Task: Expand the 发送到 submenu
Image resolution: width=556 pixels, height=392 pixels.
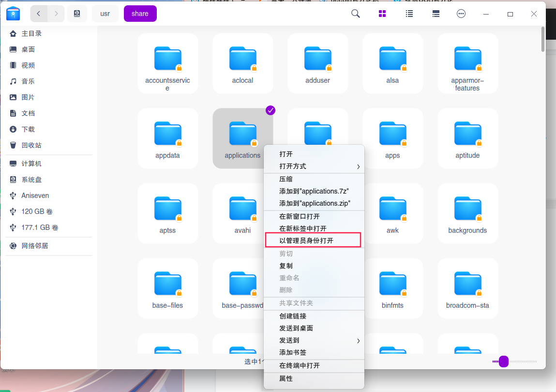Action: (x=314, y=340)
